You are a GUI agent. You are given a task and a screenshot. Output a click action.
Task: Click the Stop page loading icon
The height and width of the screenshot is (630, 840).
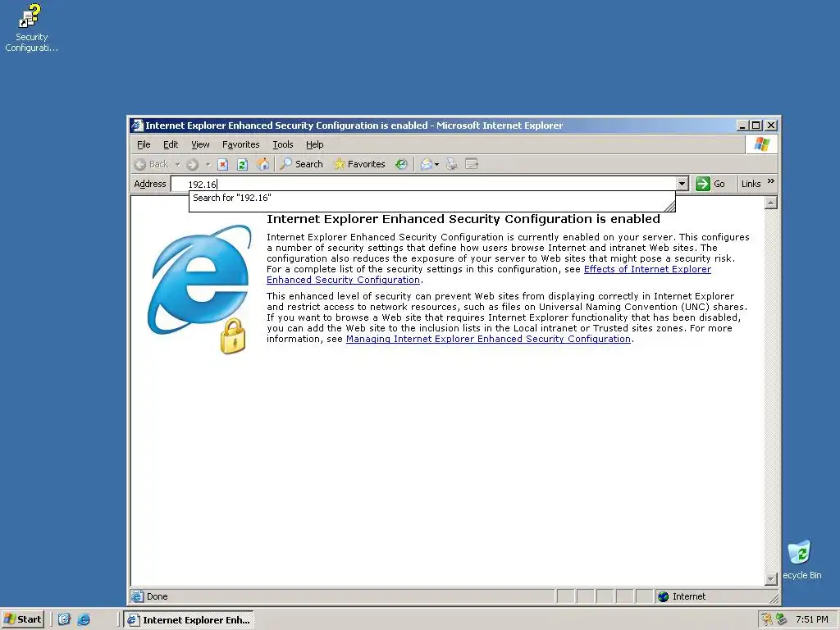coord(223,164)
